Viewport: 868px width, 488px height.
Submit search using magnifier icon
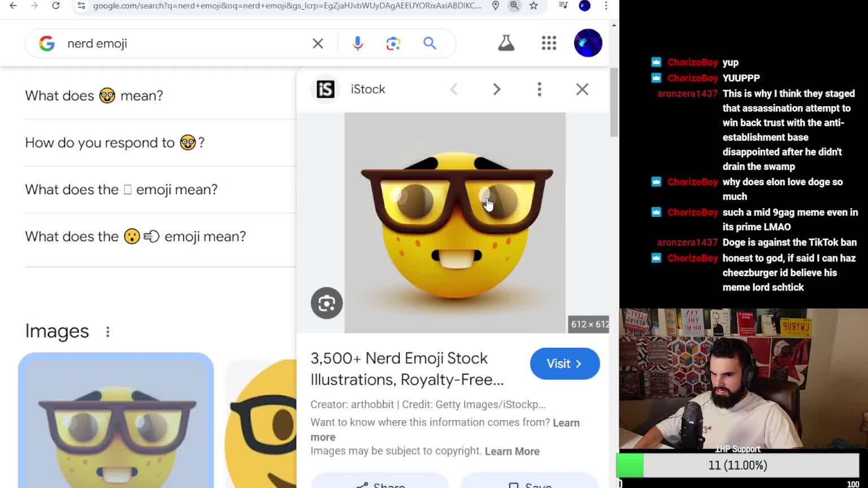click(430, 43)
